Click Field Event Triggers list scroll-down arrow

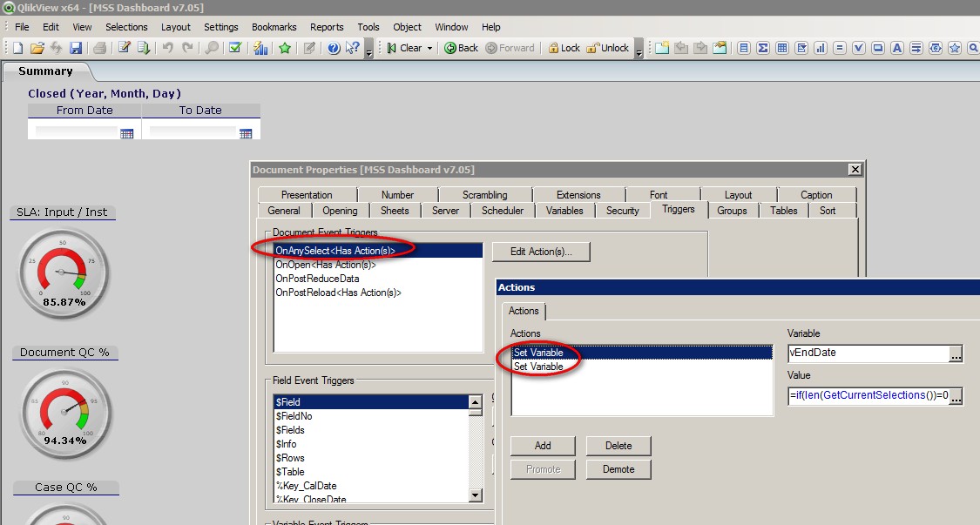(475, 495)
